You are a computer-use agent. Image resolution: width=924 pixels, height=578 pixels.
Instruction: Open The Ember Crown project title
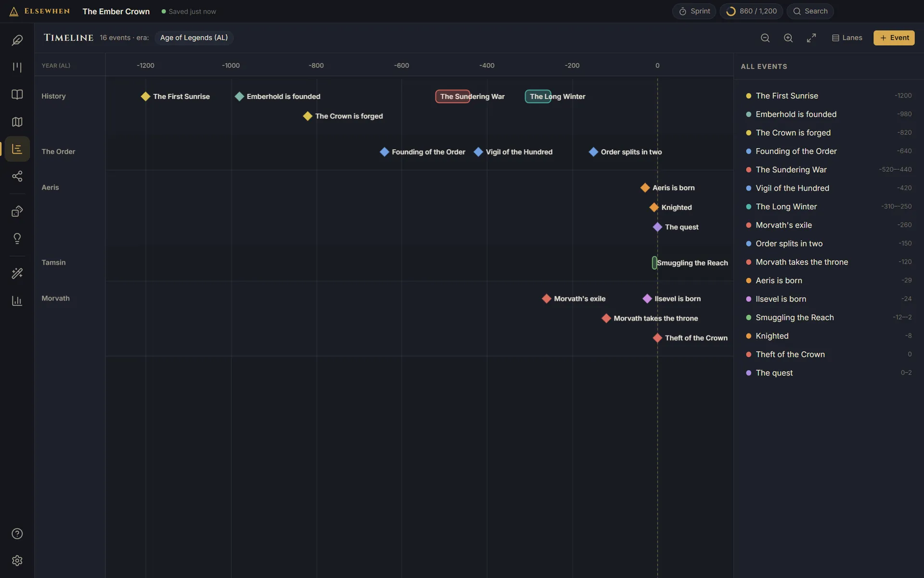(116, 11)
